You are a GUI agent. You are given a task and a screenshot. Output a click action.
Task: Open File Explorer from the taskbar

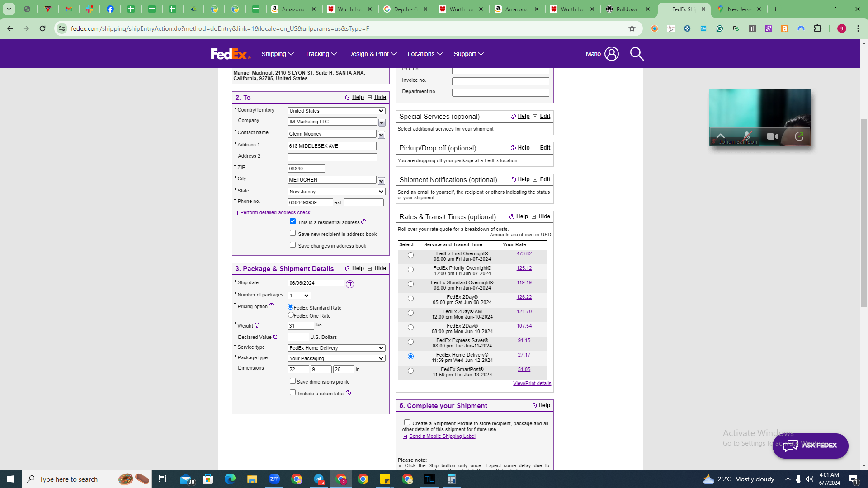coord(252,479)
